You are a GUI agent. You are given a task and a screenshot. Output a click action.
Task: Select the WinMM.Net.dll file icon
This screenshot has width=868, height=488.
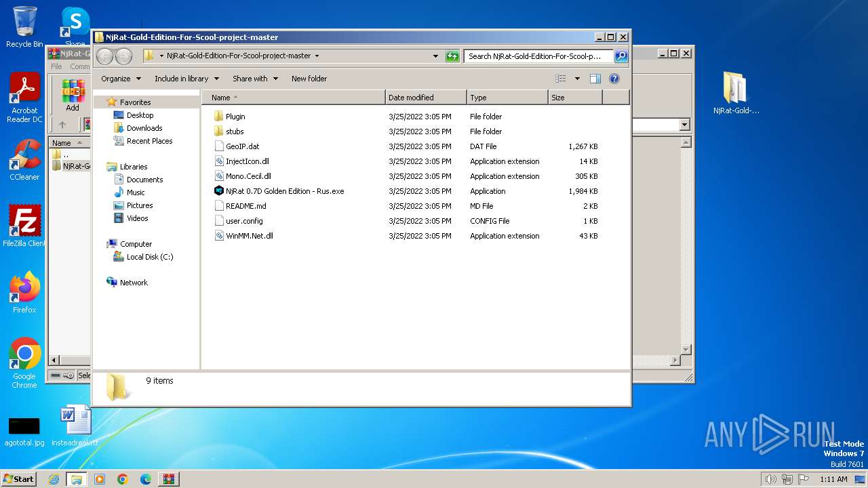[218, 236]
